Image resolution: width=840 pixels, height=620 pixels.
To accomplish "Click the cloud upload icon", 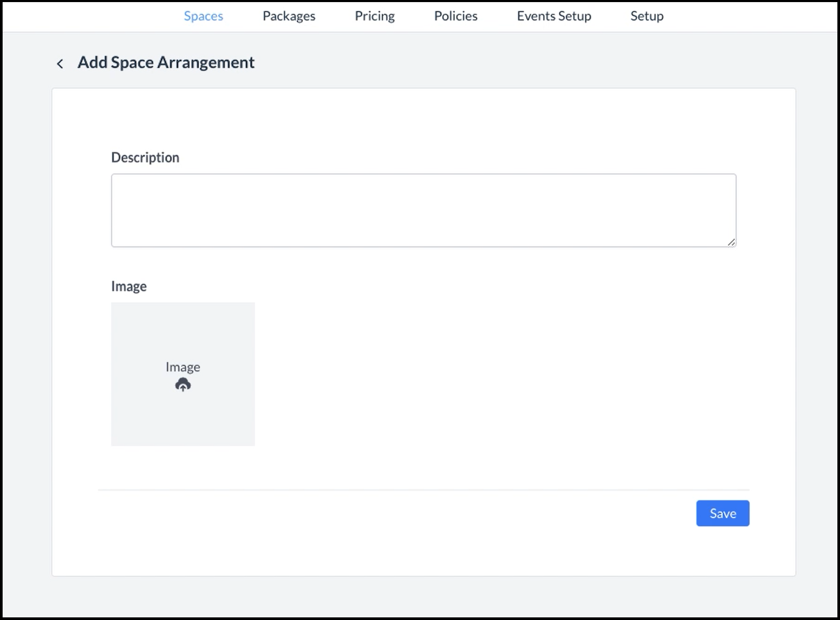I will tap(182, 384).
